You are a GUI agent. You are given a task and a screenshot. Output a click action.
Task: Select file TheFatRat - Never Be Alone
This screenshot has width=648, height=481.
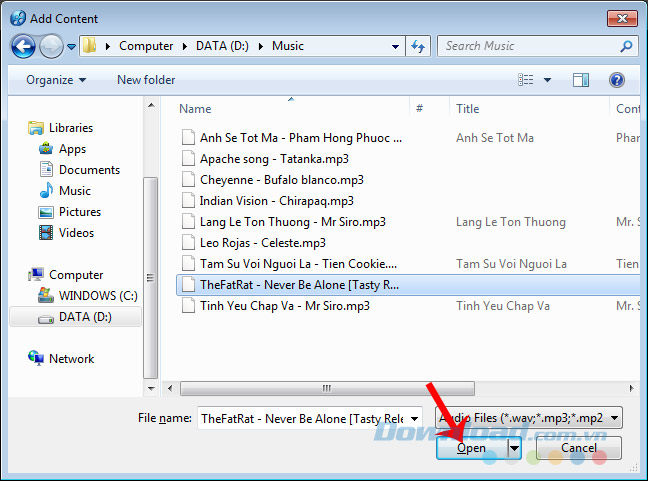tap(408, 285)
